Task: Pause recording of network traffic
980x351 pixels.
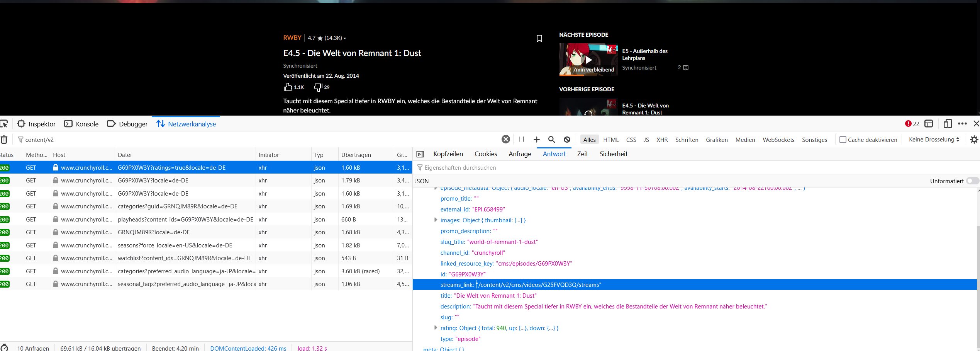Action: coord(522,140)
